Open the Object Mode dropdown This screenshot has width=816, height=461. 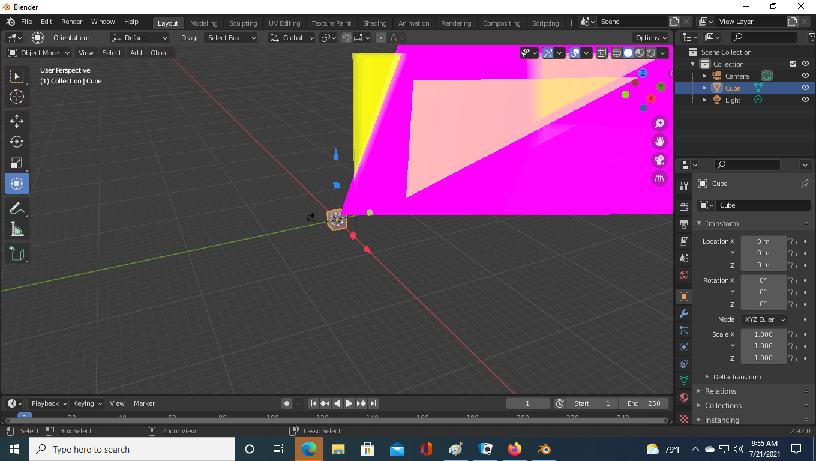point(38,52)
